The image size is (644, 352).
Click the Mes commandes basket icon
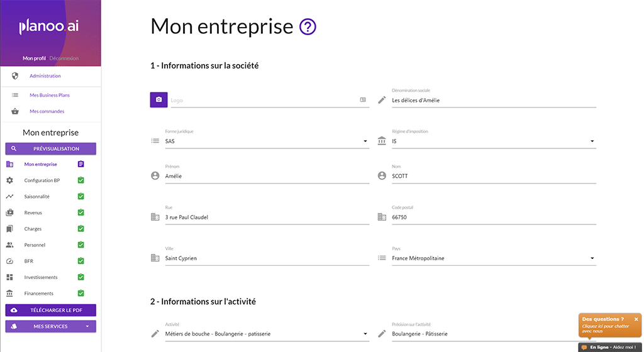click(15, 111)
